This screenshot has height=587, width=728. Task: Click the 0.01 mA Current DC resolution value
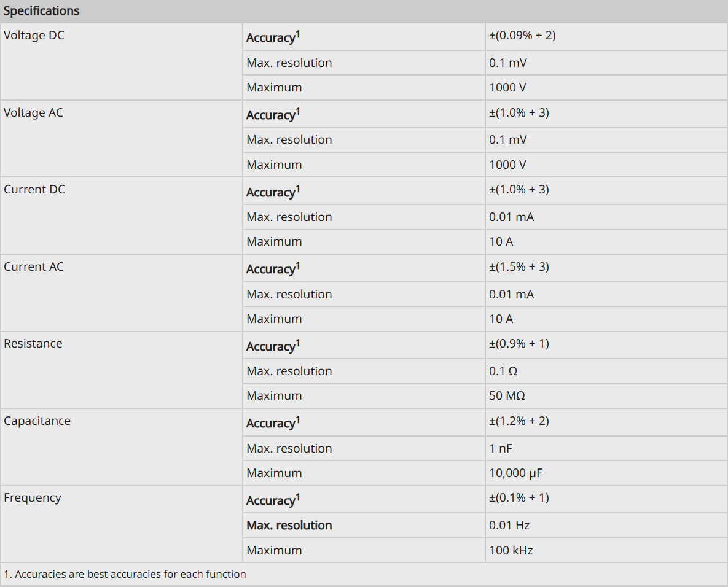coord(511,217)
